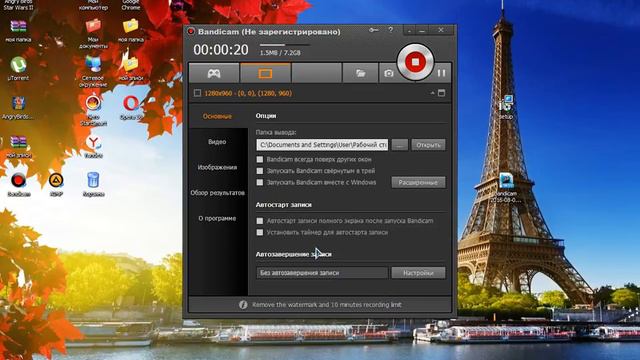The height and width of the screenshot is (360, 640).
Task: Click the key registration icon in title bar
Action: [x=373, y=30]
